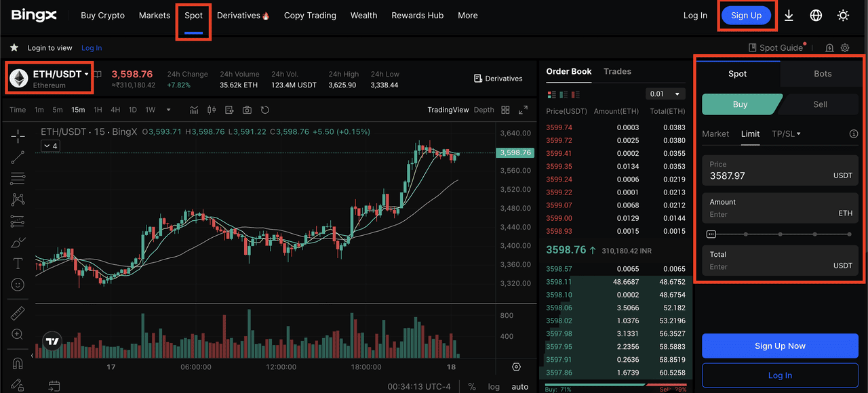Open the 0.01 price precision dropdown
The image size is (868, 393).
pos(665,94)
